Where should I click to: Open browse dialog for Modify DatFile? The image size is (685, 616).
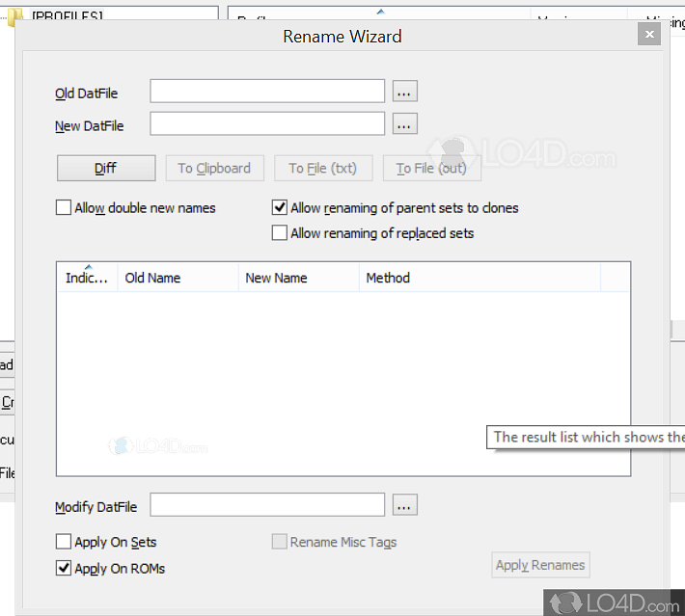(x=404, y=505)
